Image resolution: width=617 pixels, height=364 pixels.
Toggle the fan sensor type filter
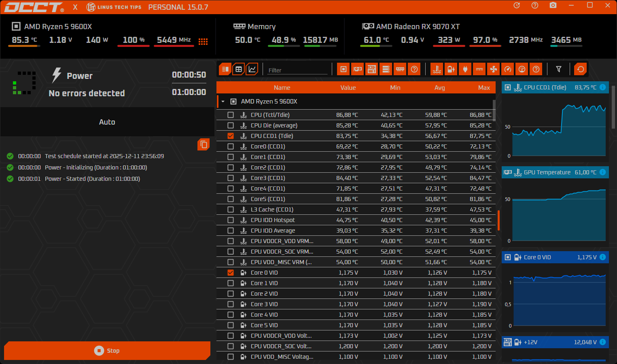coord(494,69)
